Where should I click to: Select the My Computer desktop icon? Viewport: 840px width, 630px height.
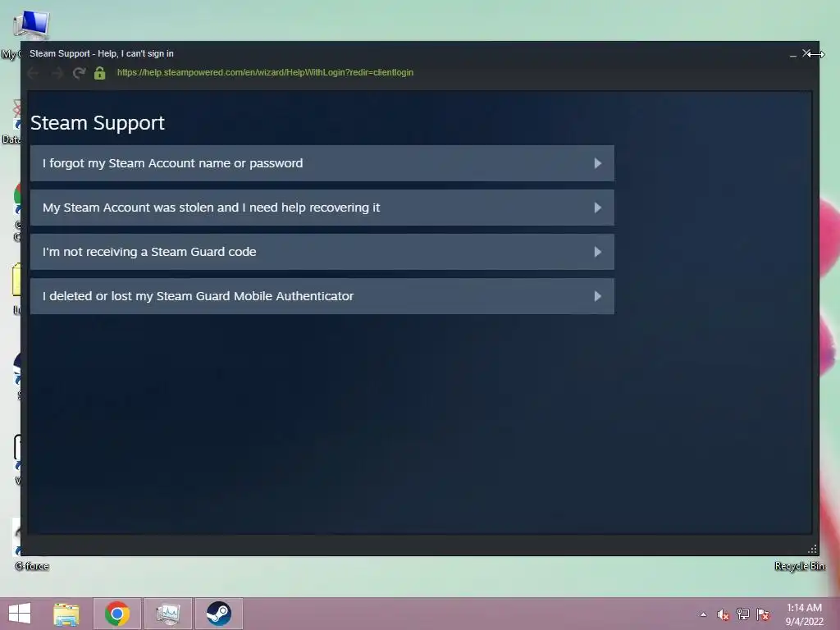(x=31, y=24)
